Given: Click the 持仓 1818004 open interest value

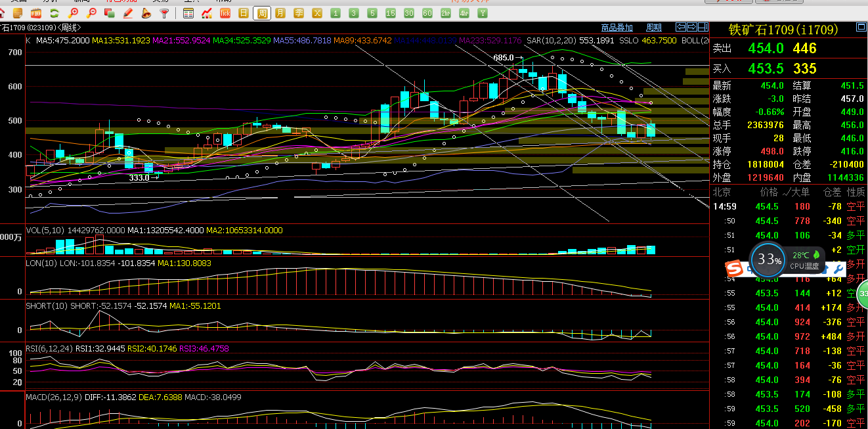Looking at the screenshot, I should 766,164.
